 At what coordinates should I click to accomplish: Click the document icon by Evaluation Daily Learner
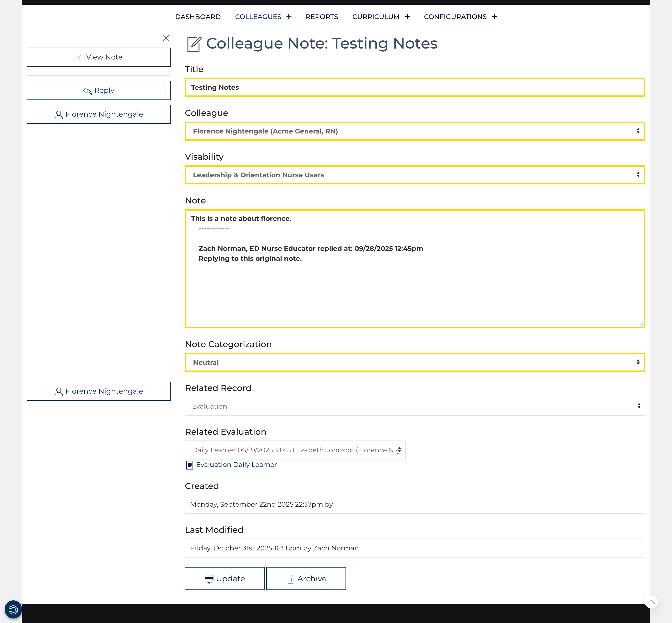189,465
